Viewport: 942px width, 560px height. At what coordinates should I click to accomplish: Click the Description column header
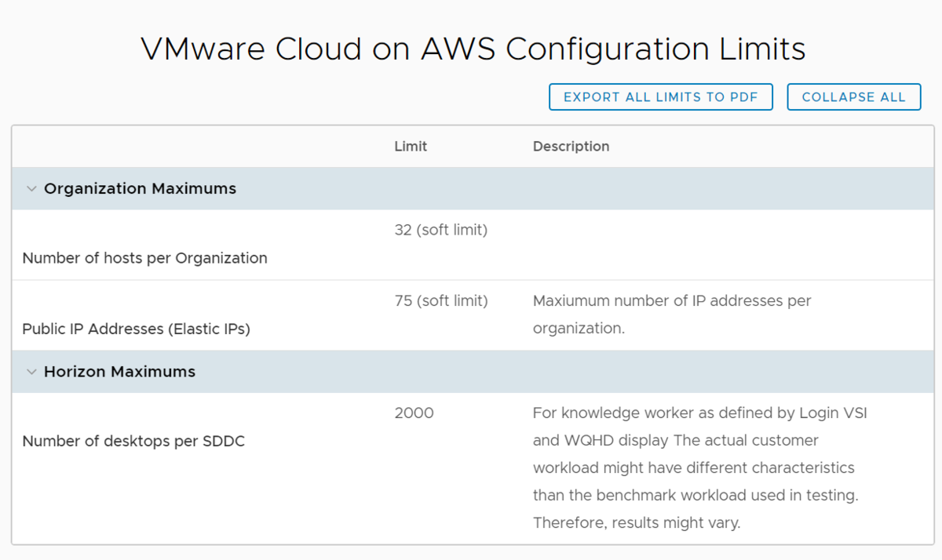(571, 147)
